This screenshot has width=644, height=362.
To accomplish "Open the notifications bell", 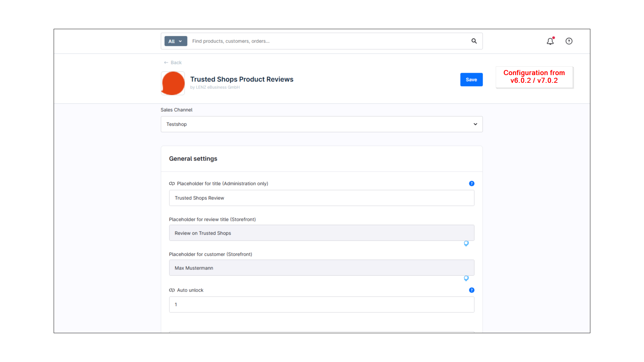I will (x=550, y=41).
